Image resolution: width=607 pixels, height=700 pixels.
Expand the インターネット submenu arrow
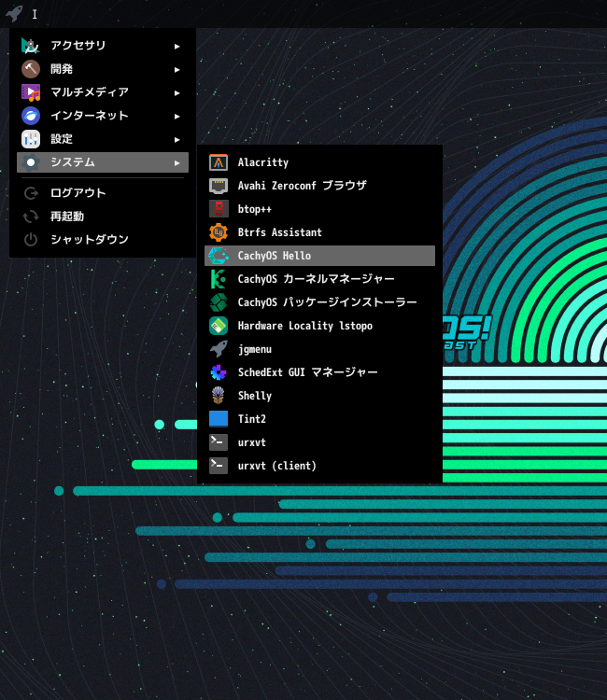pos(177,116)
